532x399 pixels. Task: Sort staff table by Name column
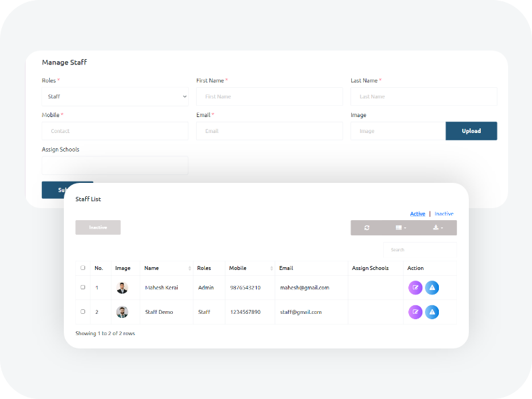[166, 268]
